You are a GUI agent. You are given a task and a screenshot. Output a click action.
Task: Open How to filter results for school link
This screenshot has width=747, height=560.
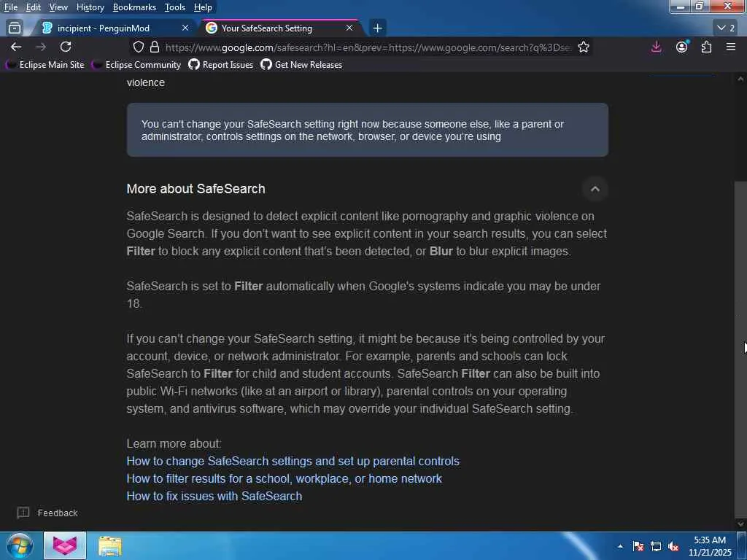[285, 478]
